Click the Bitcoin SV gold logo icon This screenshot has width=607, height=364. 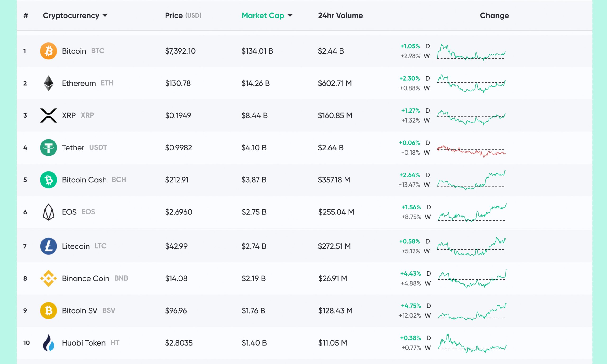tap(48, 310)
